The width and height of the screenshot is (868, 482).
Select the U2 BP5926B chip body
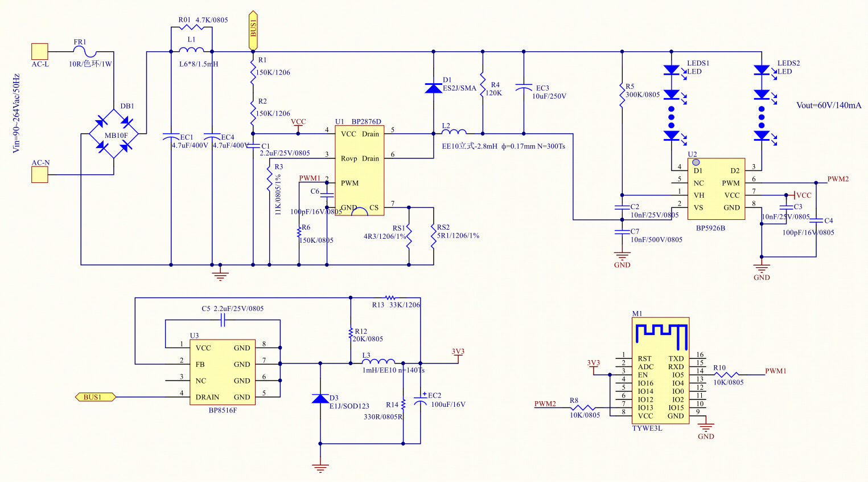click(x=717, y=189)
